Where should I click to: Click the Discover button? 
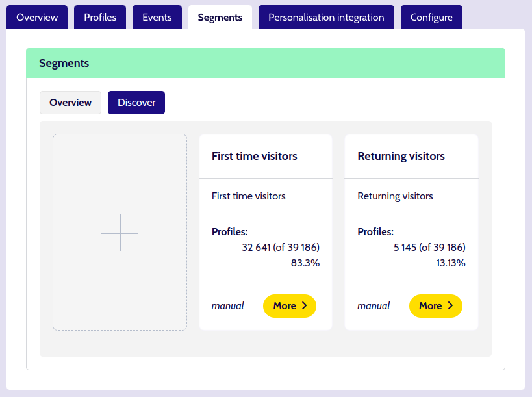tap(136, 103)
